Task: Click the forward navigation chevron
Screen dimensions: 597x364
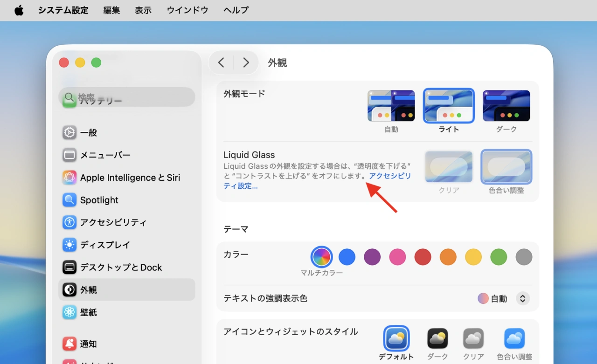Action: click(x=246, y=62)
